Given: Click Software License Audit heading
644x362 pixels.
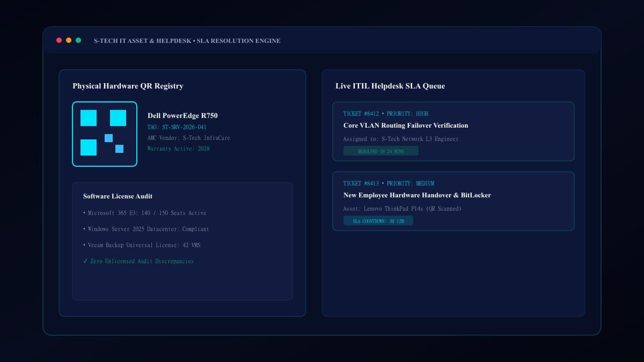Looking at the screenshot, I should tap(118, 196).
